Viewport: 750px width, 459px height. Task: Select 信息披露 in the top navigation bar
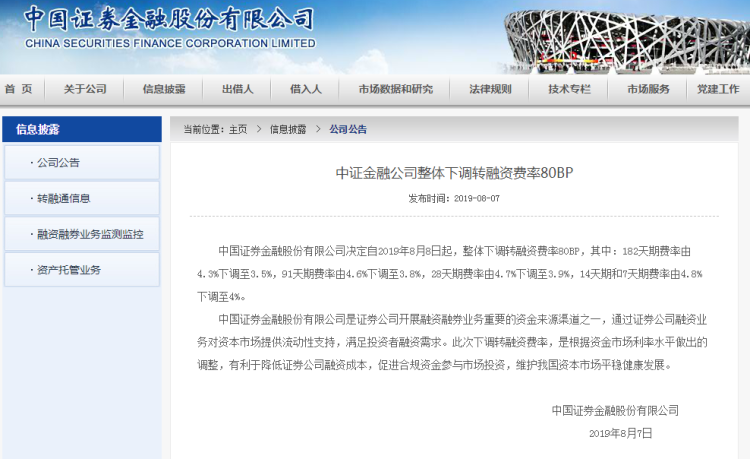tap(164, 89)
